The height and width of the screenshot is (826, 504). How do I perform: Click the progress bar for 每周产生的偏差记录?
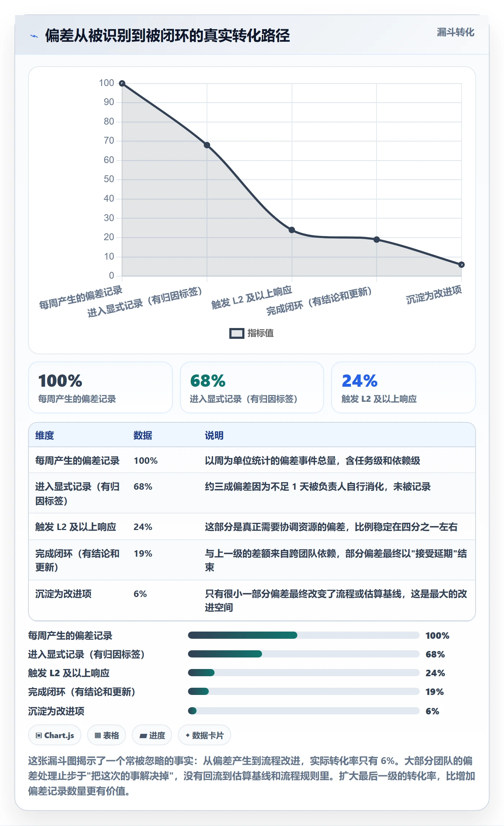(303, 635)
